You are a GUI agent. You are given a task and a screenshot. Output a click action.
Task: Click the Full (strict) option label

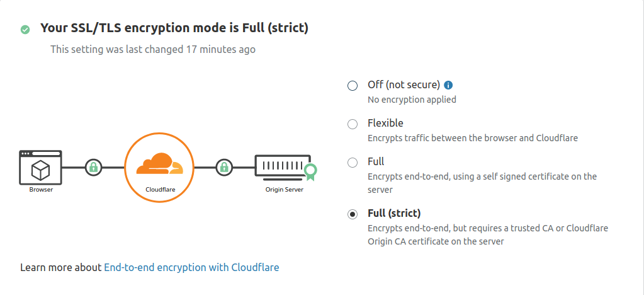tap(394, 213)
